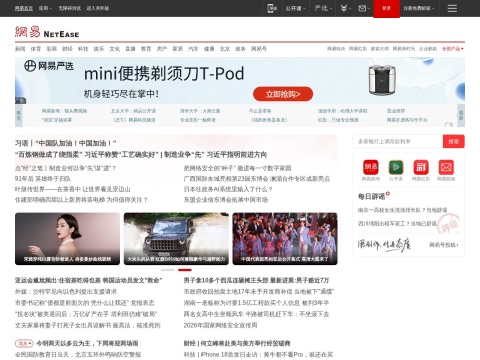Screen dimensions: 480x360
Task: Expand the 注册免费邮箱 dropdown
Action: tap(419, 8)
